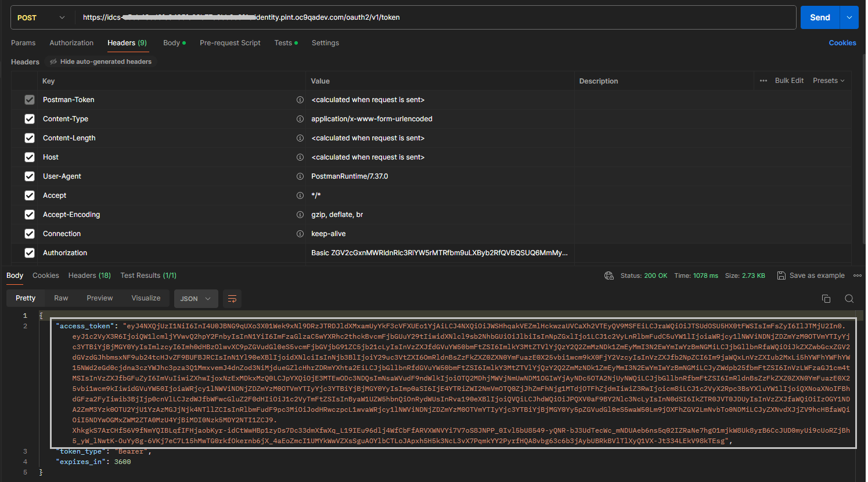Uncheck the Content-Type header checkbox
The width and height of the screenshot is (868, 482).
click(x=30, y=119)
